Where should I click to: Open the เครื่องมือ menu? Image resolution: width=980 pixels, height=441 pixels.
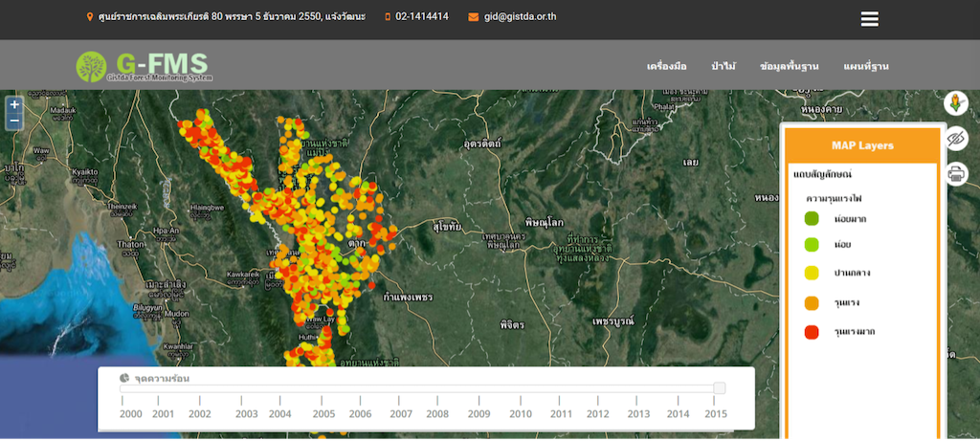(667, 66)
